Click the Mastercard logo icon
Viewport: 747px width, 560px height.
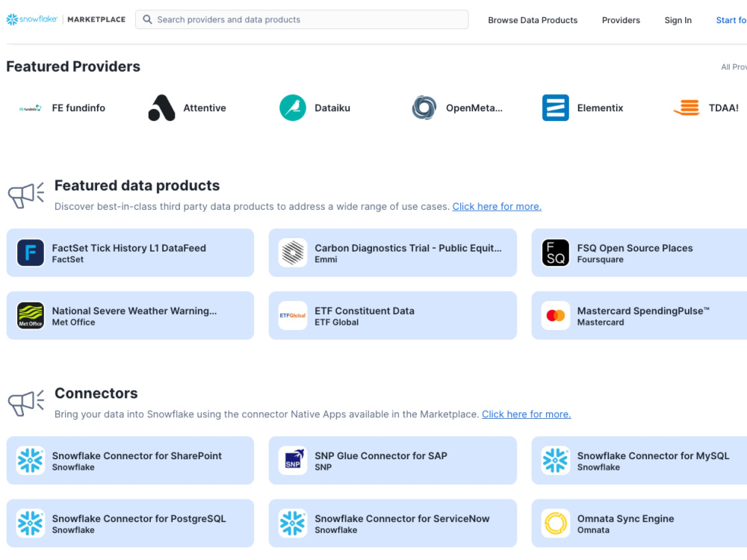pyautogui.click(x=556, y=316)
